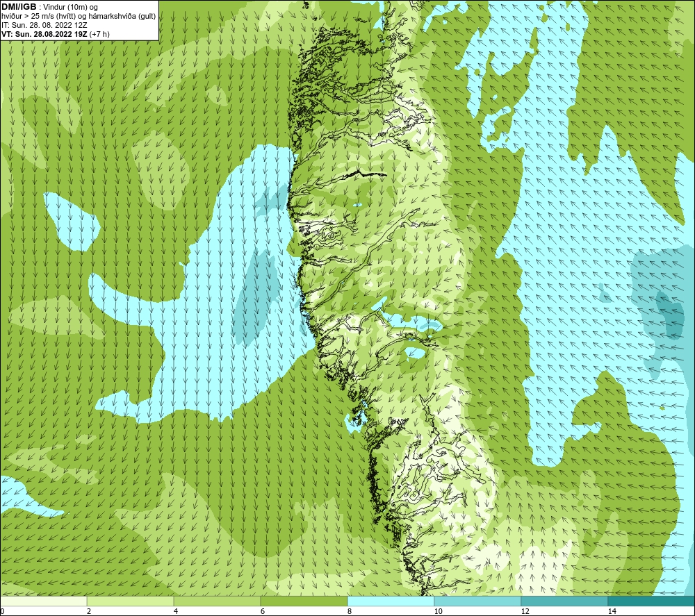Click the "12" label on the color scale
Image resolution: width=695 pixels, height=616 pixels.
coord(525,611)
